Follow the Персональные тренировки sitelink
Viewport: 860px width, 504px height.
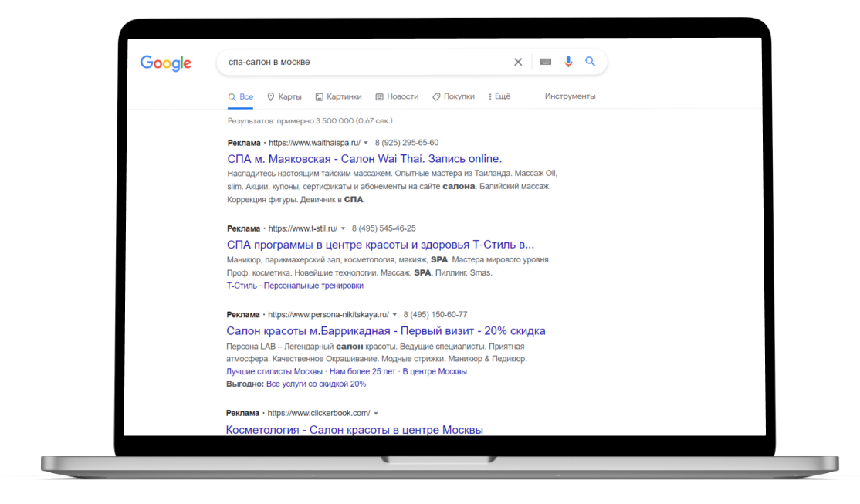pyautogui.click(x=313, y=286)
